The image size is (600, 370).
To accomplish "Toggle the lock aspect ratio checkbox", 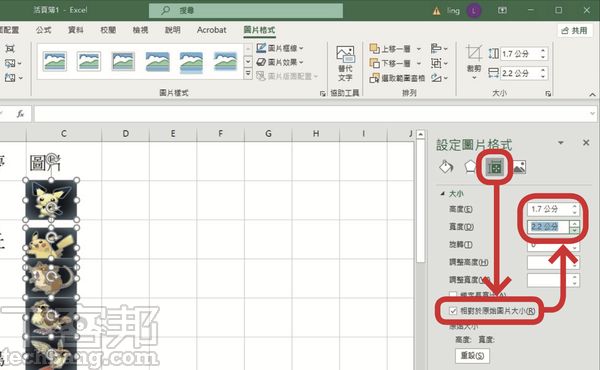I will click(x=453, y=295).
